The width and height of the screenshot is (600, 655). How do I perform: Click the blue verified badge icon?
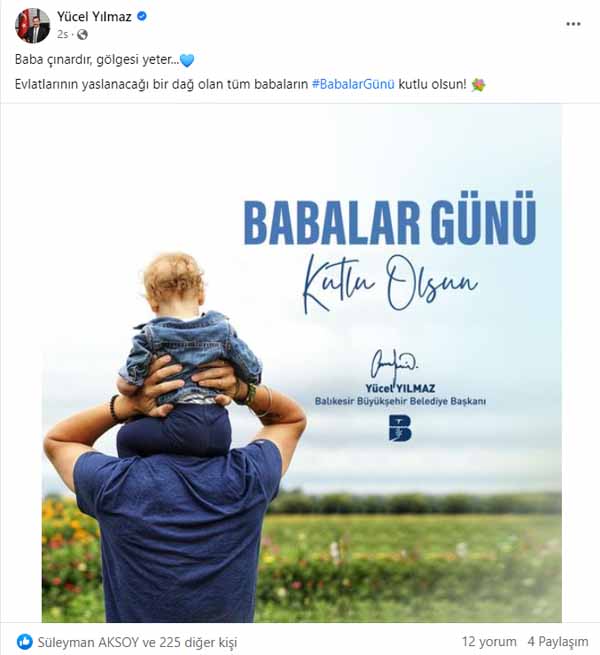(142, 16)
